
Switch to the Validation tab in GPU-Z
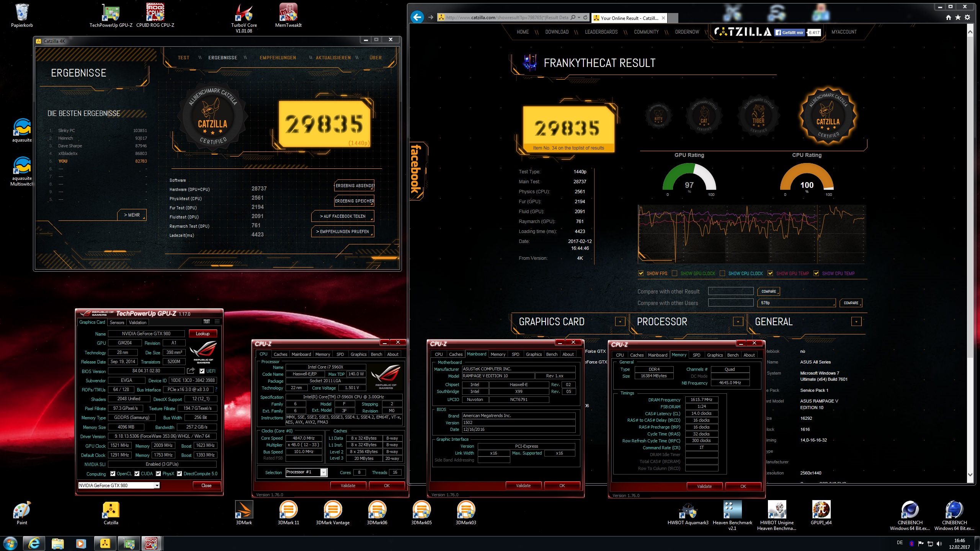(137, 322)
